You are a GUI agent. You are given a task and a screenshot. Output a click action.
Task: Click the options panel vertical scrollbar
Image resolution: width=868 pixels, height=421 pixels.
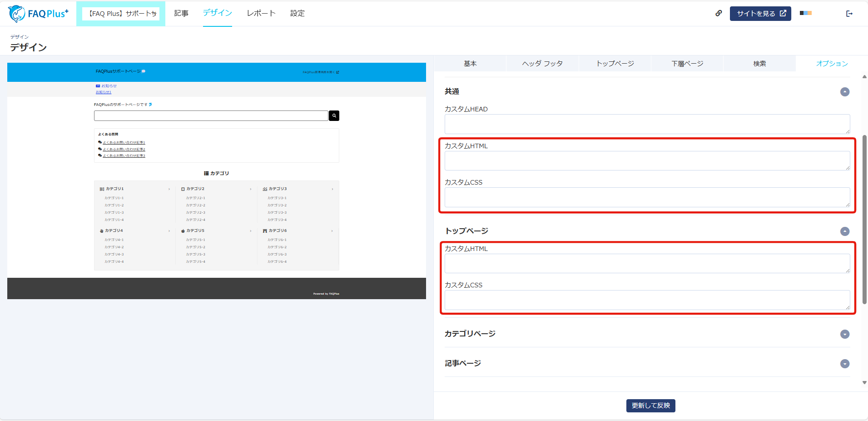click(864, 218)
